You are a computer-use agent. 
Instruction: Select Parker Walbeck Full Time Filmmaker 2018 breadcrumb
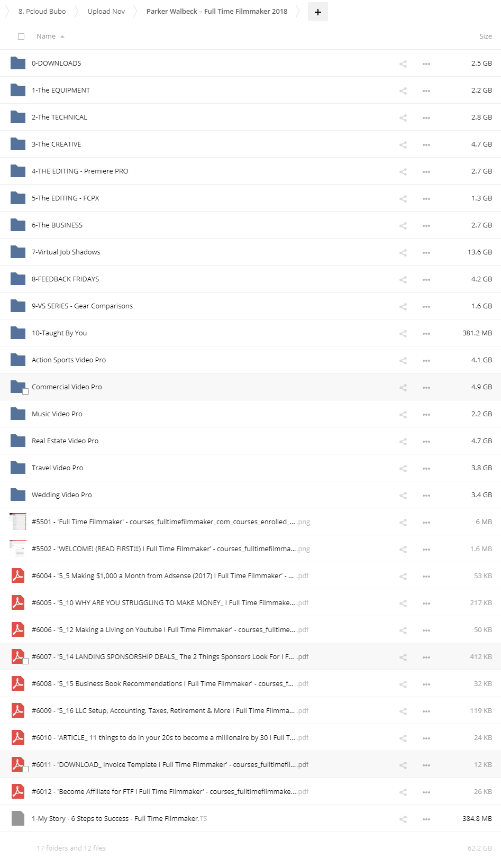click(x=217, y=11)
